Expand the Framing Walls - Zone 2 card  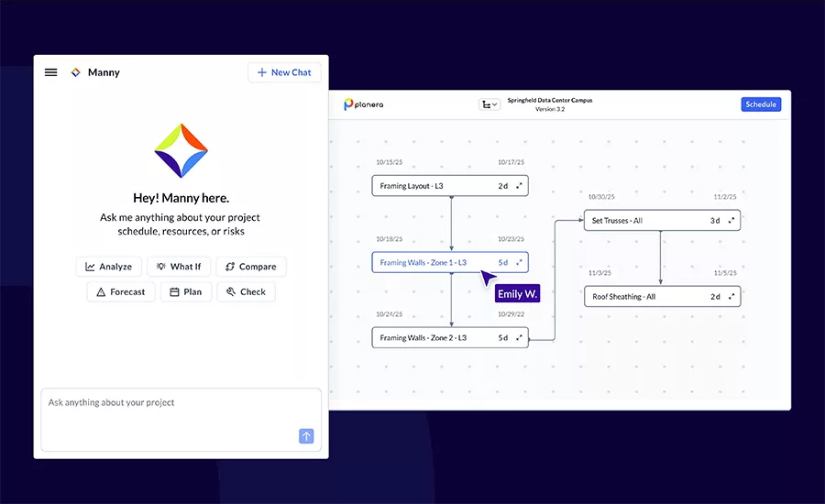(519, 338)
